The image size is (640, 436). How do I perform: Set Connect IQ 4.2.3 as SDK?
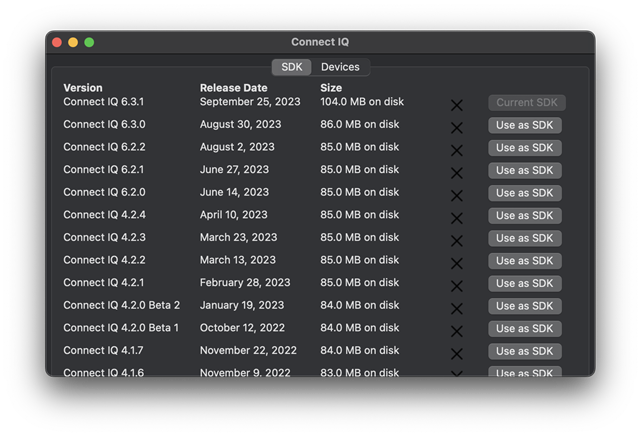pyautogui.click(x=525, y=238)
